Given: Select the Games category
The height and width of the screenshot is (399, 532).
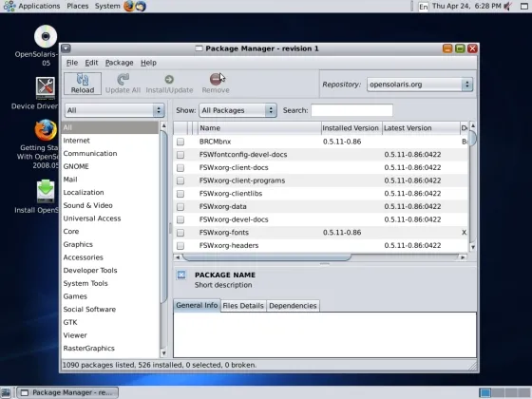Looking at the screenshot, I should [110, 296].
